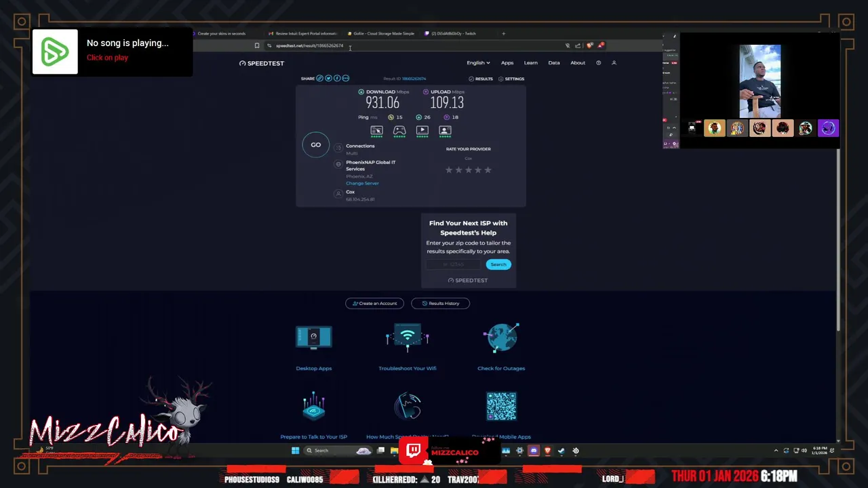Open the Apps menu item
The height and width of the screenshot is (488, 868).
507,63
